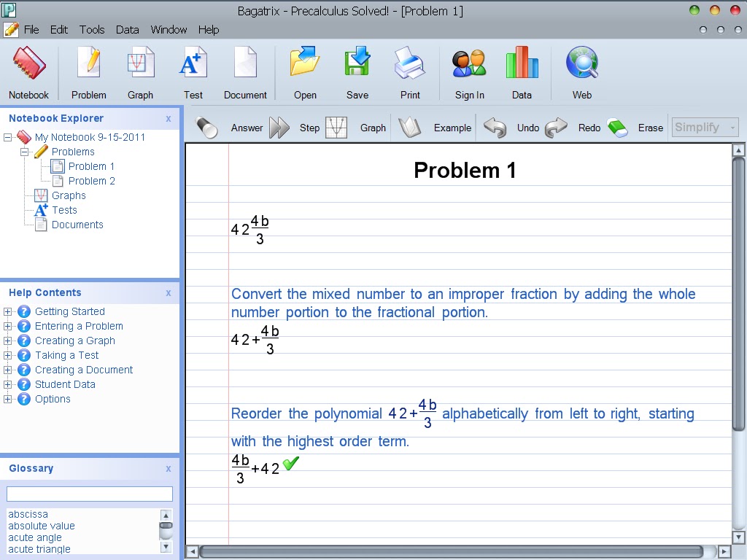Click the Open folder icon
Image resolution: width=747 pixels, height=560 pixels.
pyautogui.click(x=305, y=62)
